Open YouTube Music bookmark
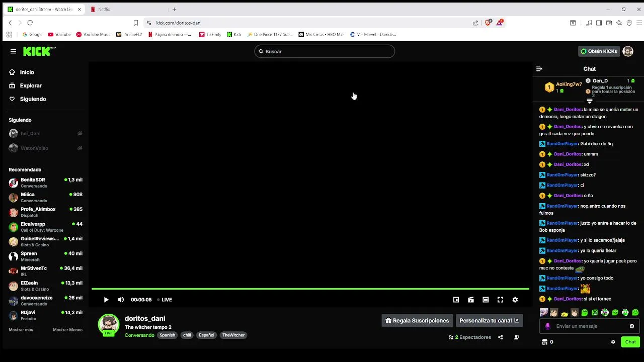This screenshot has width=644, height=362. pyautogui.click(x=94, y=35)
